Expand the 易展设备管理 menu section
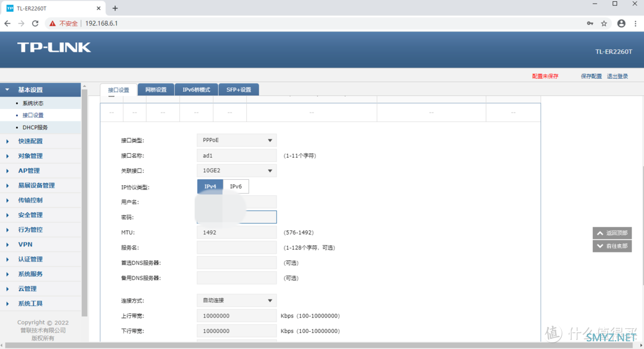Viewport: 644px width, 349px height. click(x=41, y=185)
